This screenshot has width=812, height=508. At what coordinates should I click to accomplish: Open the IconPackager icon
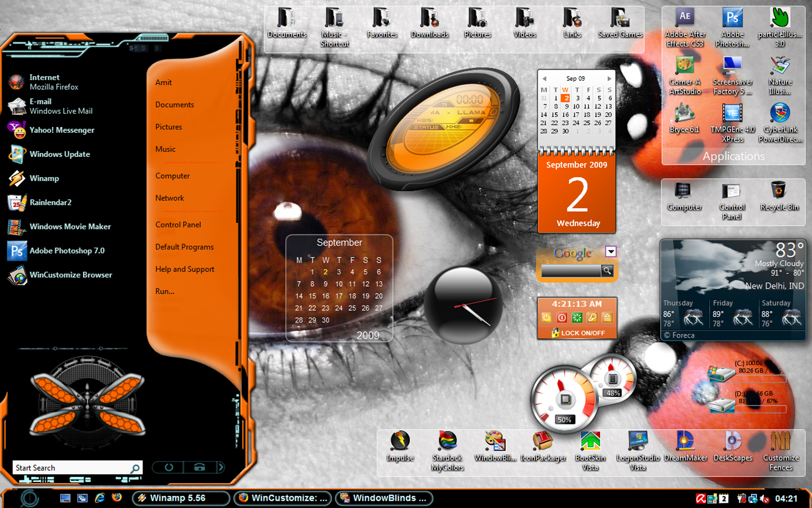coord(543,446)
